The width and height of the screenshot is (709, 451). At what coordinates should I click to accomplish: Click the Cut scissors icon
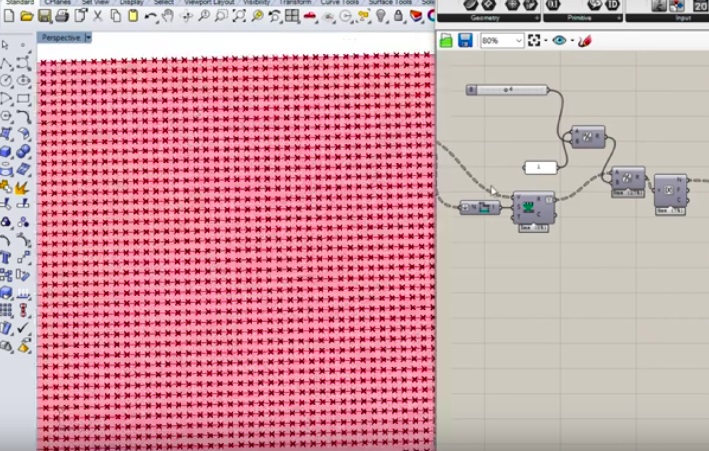(x=98, y=16)
